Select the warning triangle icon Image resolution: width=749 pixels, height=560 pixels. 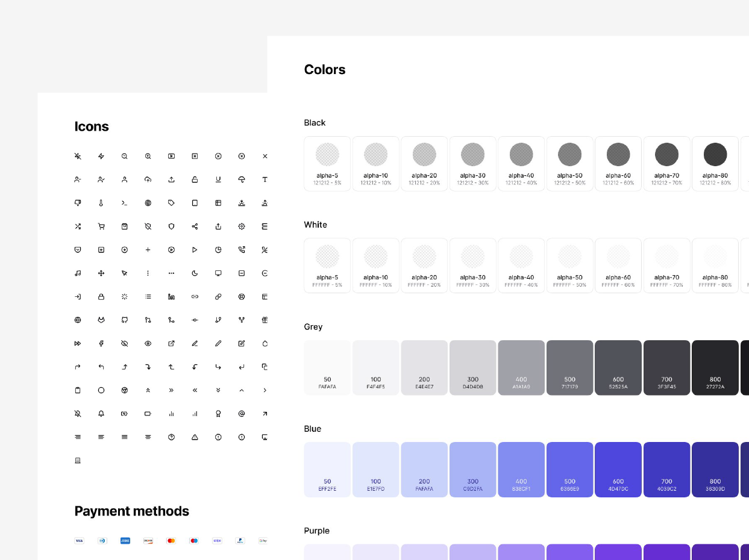click(195, 437)
